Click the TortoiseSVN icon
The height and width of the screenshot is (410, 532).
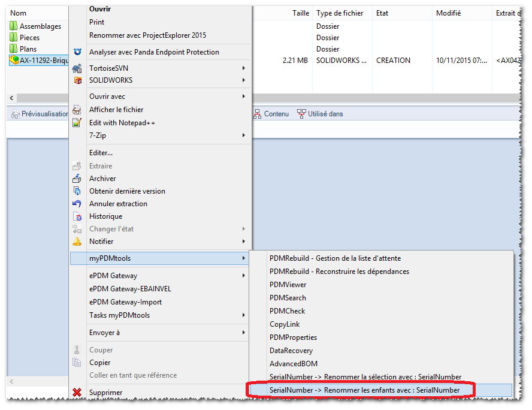77,68
